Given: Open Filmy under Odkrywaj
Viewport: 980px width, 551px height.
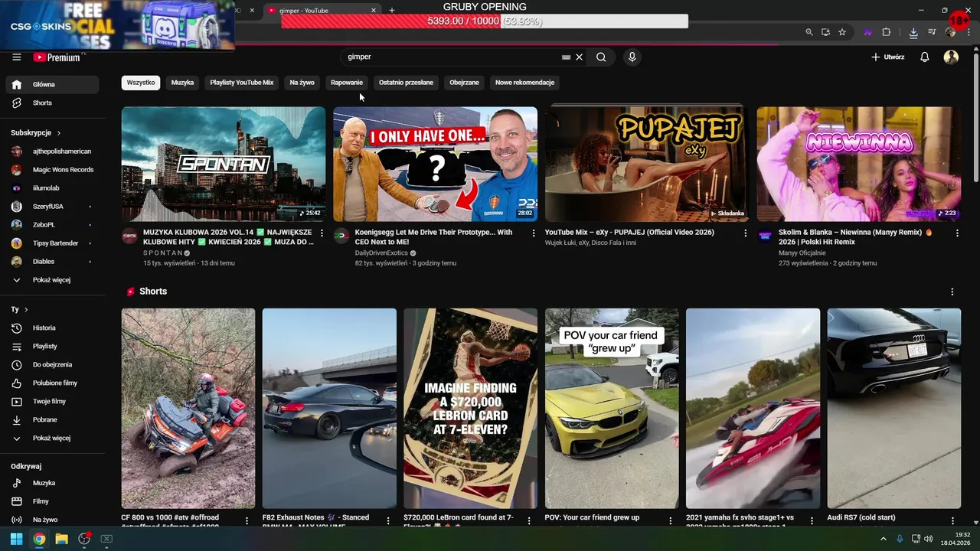Looking at the screenshot, I should [52, 501].
